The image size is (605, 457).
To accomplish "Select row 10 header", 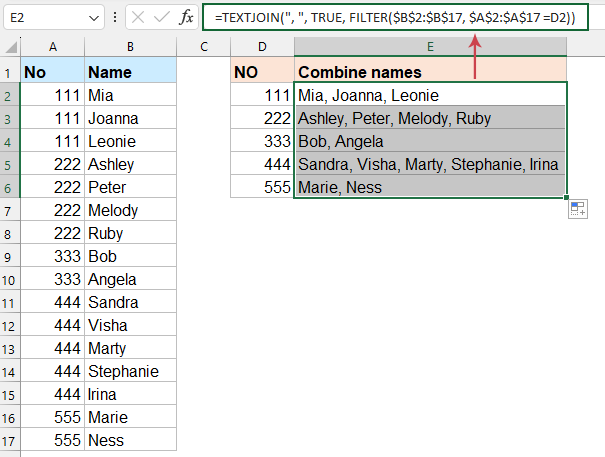I will [x=10, y=279].
